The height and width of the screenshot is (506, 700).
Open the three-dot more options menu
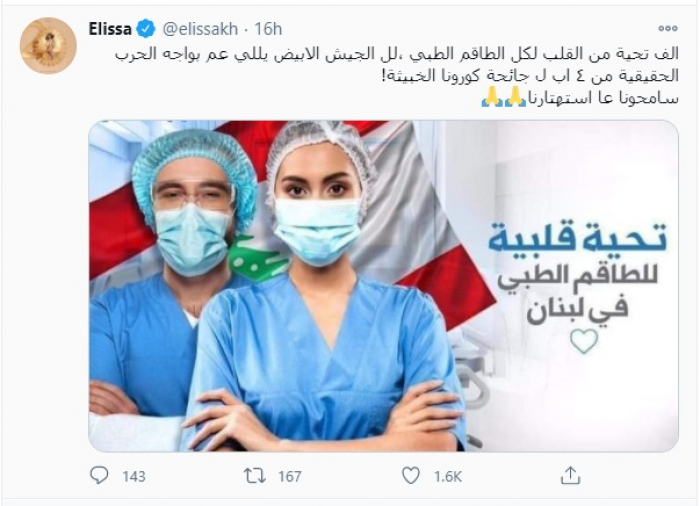click(668, 29)
